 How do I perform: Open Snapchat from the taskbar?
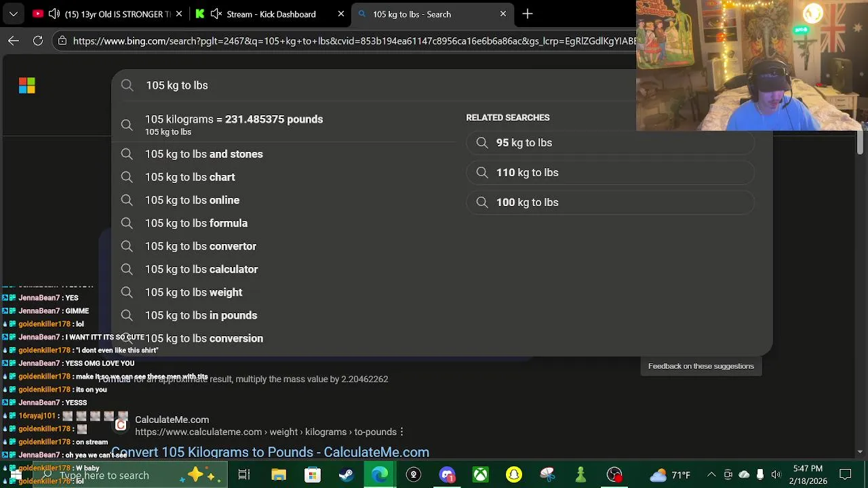[514, 475]
